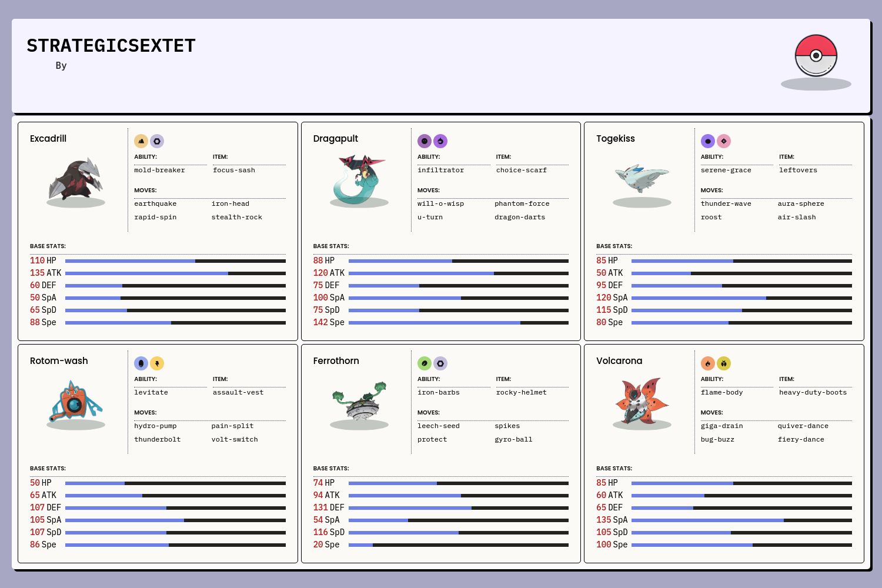Click Dragapult's Spe stat bar

pyautogui.click(x=458, y=323)
